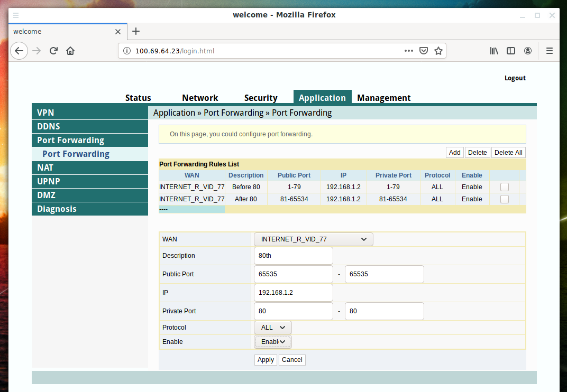
Task: Click the browser Back arrow button
Action: point(19,51)
